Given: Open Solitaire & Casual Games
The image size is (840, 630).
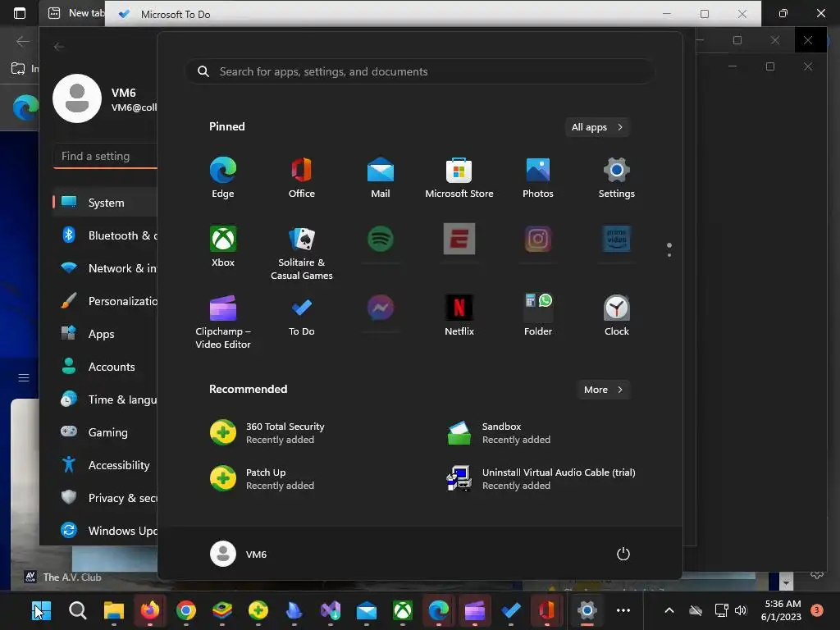Looking at the screenshot, I should coord(302,253).
